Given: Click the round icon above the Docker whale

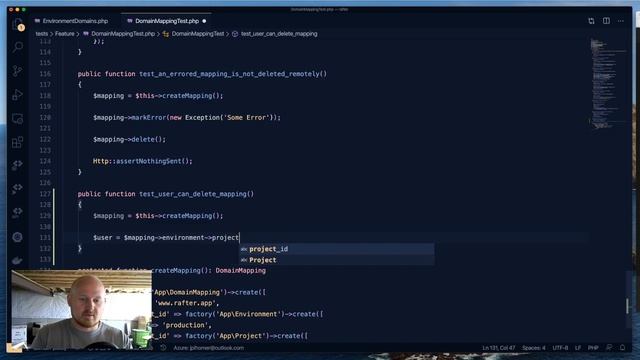Looking at the screenshot, I should coord(17,237).
